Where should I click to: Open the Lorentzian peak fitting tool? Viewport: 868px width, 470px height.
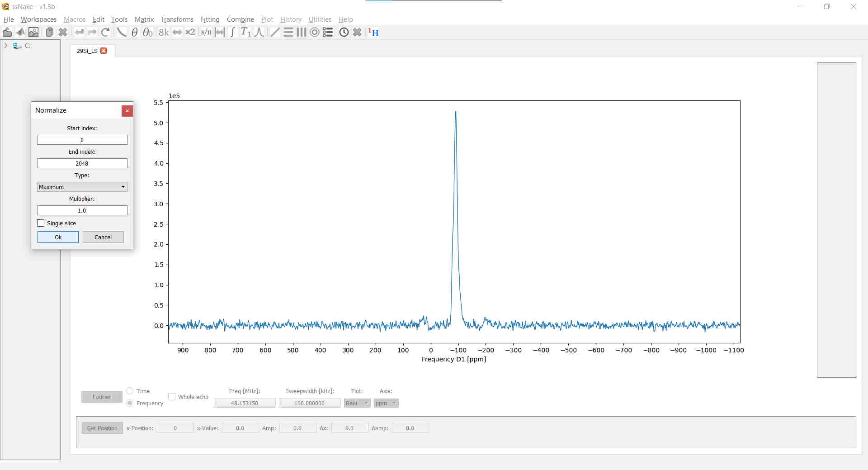point(259,32)
